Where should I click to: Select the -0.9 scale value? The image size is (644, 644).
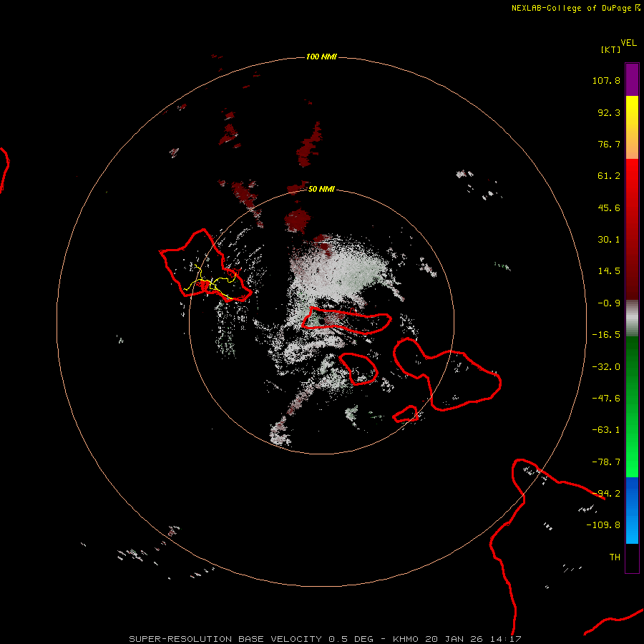click(609, 303)
